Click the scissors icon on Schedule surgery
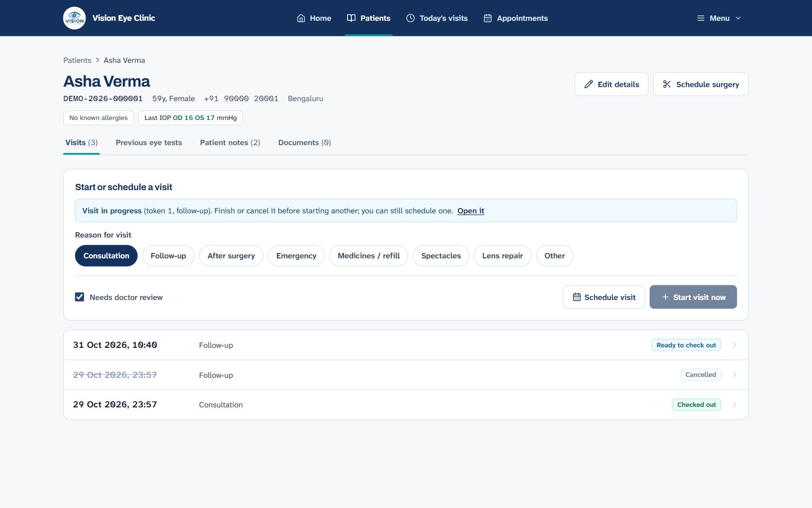 click(667, 84)
